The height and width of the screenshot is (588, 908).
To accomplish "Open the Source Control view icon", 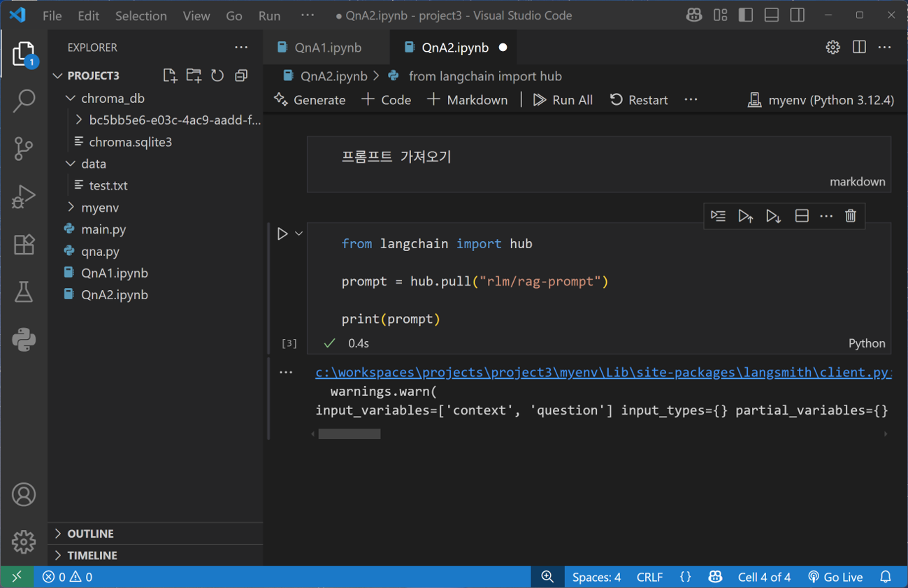I will [x=24, y=148].
